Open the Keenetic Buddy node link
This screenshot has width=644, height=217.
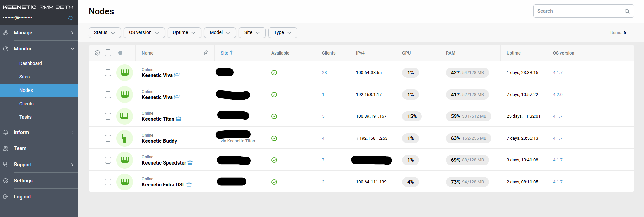(159, 141)
